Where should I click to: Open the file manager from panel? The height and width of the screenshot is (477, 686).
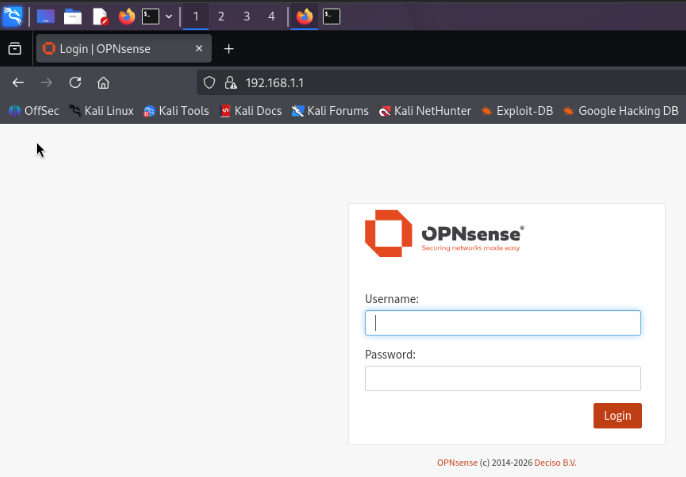pos(73,17)
